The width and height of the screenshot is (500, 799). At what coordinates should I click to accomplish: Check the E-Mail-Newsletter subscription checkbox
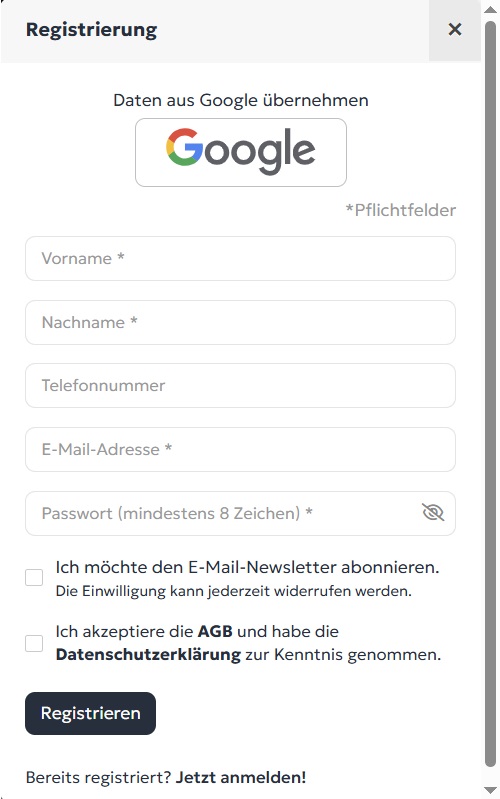34,578
